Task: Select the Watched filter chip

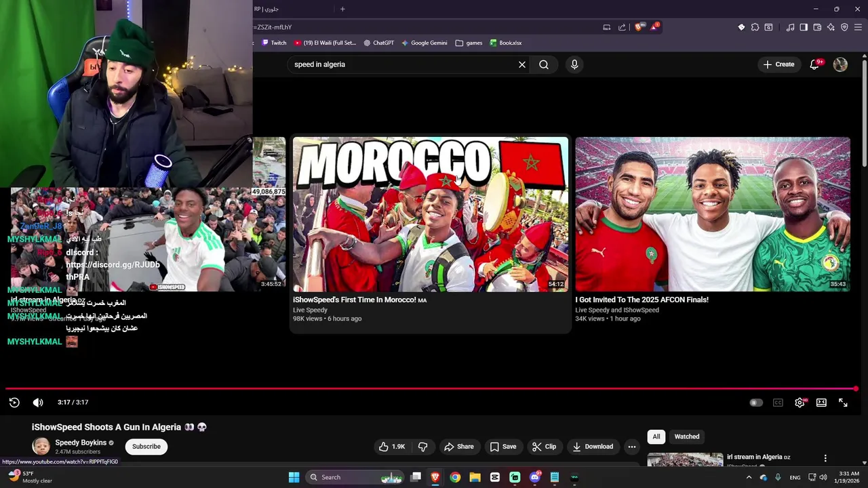Action: pyautogui.click(x=687, y=436)
